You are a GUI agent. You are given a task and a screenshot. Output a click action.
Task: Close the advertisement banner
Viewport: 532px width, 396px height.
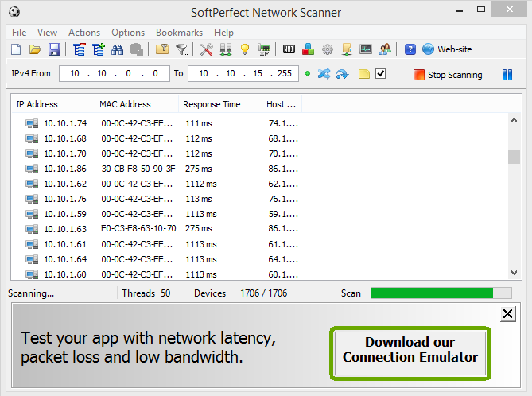508,314
